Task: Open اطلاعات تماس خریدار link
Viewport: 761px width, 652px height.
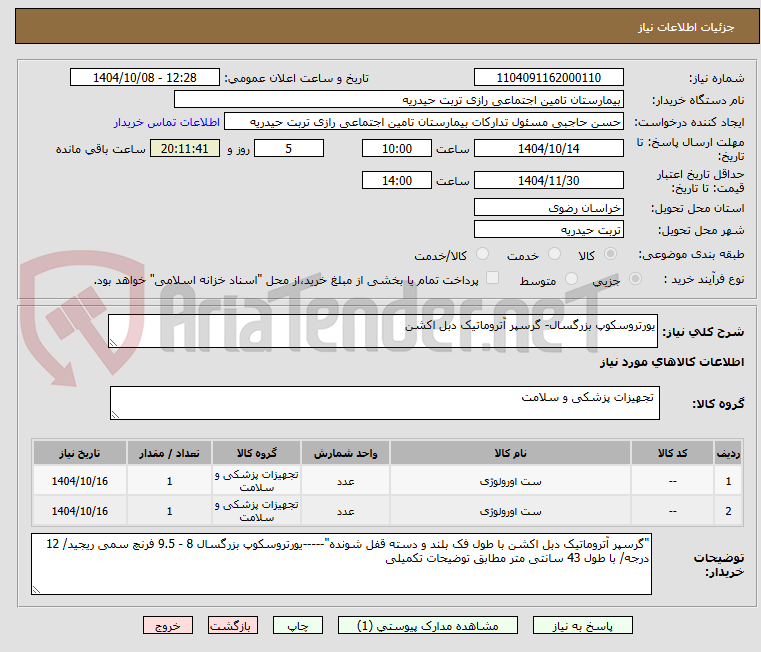Action: 167,122
